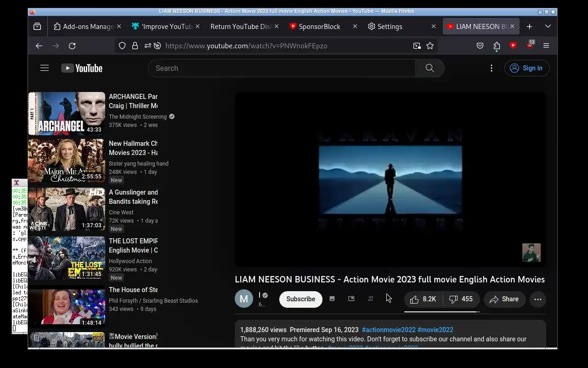Image resolution: width=588 pixels, height=368 pixels.
Task: Reload the current page
Action: pyautogui.click(x=72, y=46)
